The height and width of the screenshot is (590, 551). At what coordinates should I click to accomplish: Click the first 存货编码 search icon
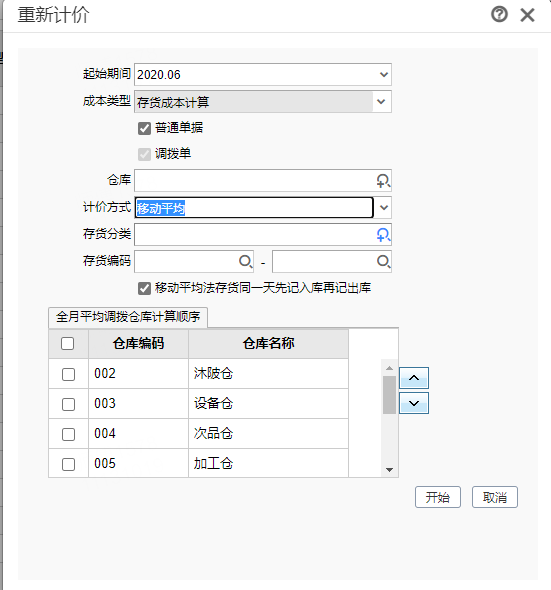245,261
